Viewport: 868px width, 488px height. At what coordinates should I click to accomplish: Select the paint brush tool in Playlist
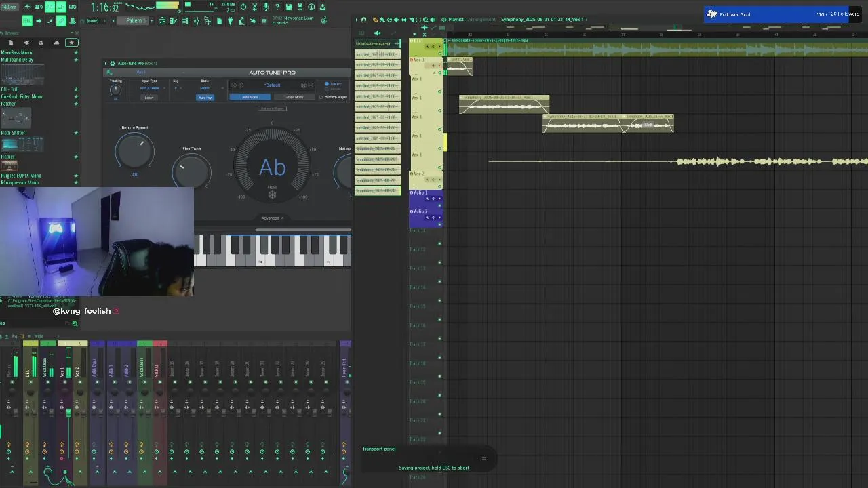pyautogui.click(x=382, y=20)
